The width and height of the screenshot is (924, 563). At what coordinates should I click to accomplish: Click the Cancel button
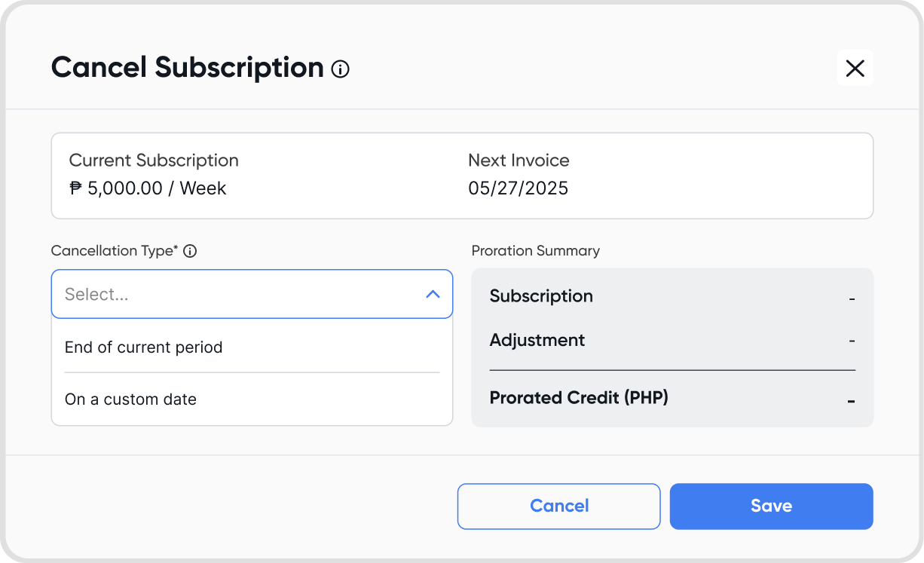[559, 506]
